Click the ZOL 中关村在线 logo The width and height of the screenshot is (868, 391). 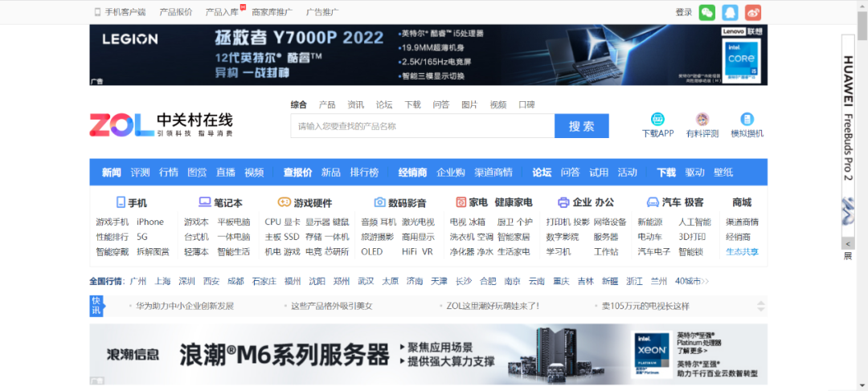tap(161, 125)
